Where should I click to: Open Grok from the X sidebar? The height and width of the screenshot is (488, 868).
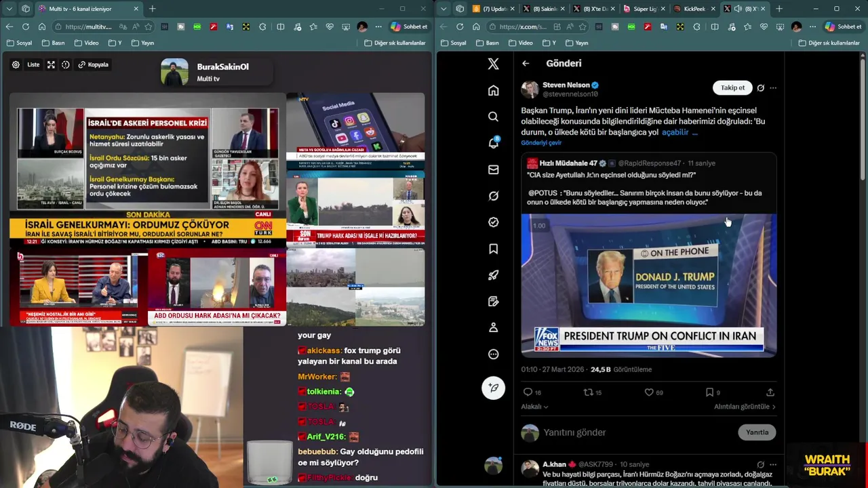(x=493, y=196)
